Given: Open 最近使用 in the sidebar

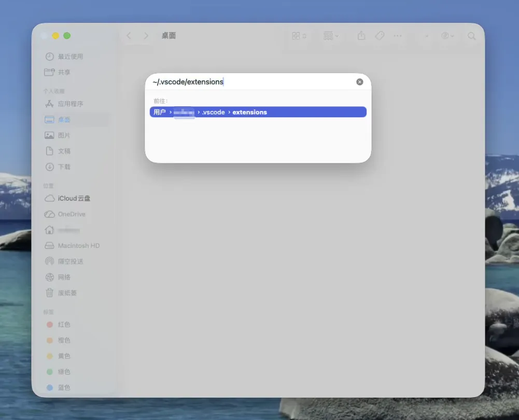Looking at the screenshot, I should tap(70, 57).
